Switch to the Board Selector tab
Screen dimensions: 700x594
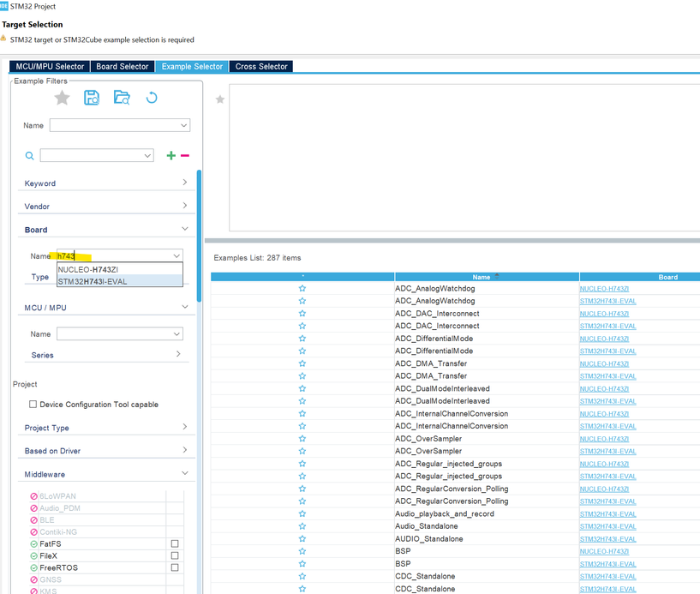[x=123, y=67]
